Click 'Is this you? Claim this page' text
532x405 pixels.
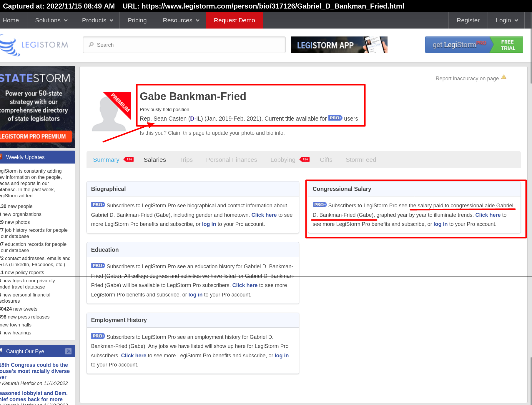point(212,133)
